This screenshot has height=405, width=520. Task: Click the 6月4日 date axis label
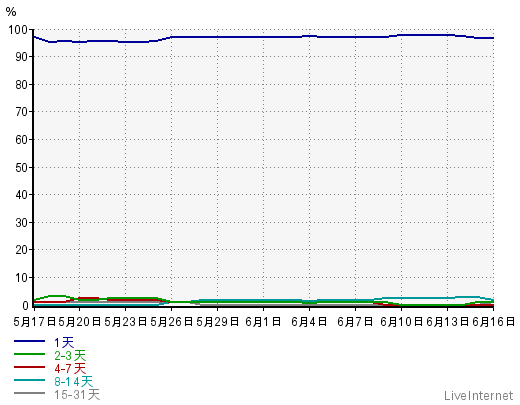tap(309, 322)
